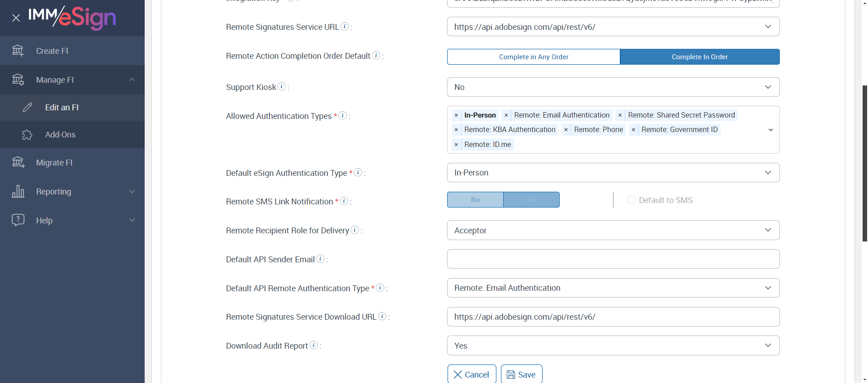Click the Reporting bar chart icon
The image size is (868, 383).
[18, 191]
